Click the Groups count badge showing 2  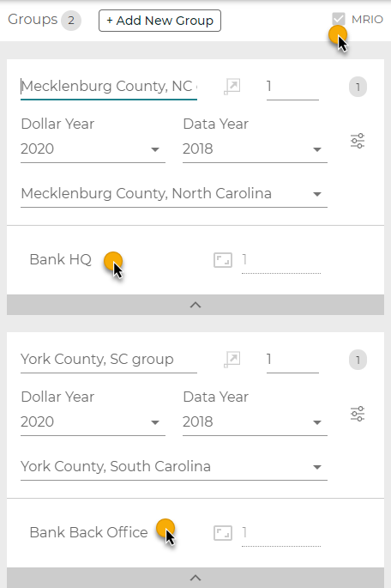tap(71, 21)
